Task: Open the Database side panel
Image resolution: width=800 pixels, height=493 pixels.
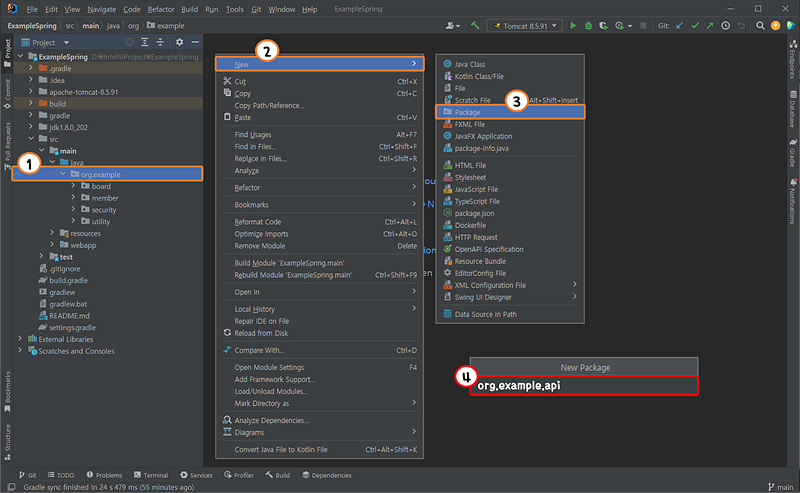Action: (793, 109)
